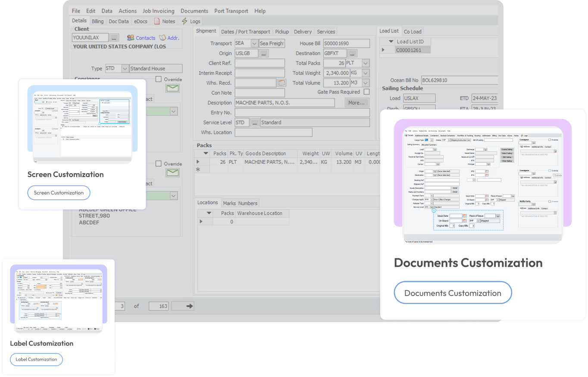Click the Documents Customization button
The image size is (588, 377).
pyautogui.click(x=453, y=293)
